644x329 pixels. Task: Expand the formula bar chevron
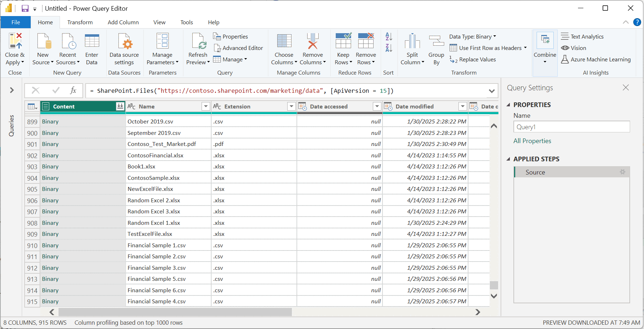point(492,91)
